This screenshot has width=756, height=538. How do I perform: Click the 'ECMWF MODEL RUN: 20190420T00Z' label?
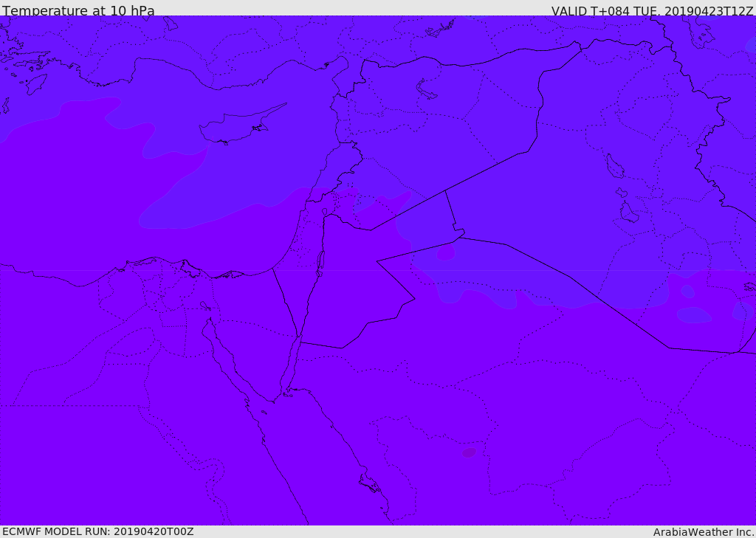pyautogui.click(x=98, y=531)
